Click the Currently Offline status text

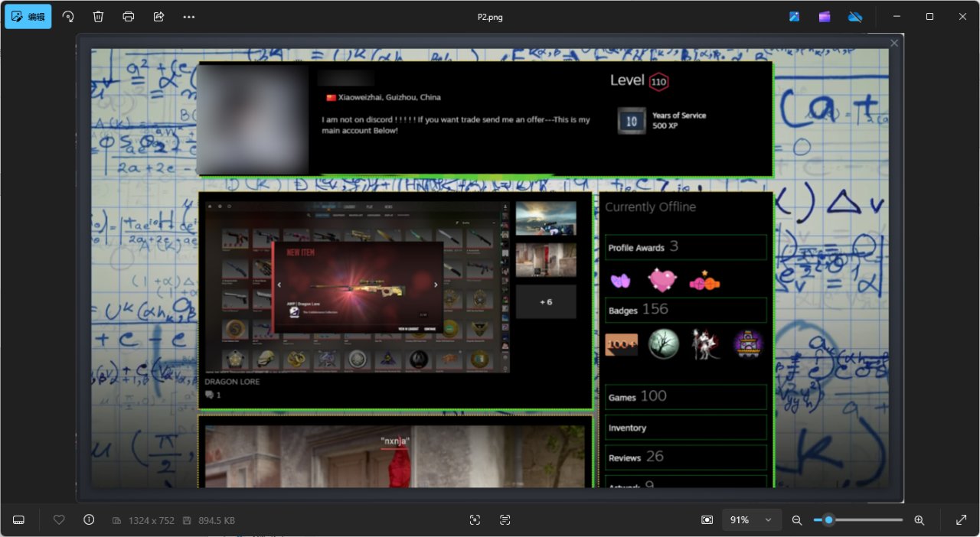pyautogui.click(x=650, y=207)
